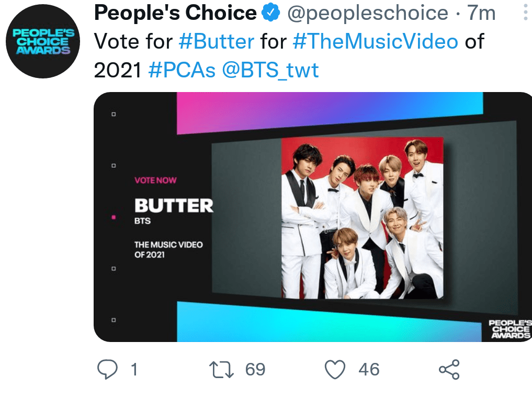Open the #Butter hashtag
Screen dimensions: 532x399
[x=216, y=42]
